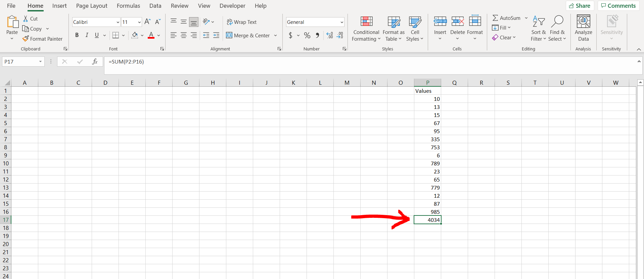Screen dimensions: 644x279
Task: Toggle bold formatting
Action: coord(77,35)
